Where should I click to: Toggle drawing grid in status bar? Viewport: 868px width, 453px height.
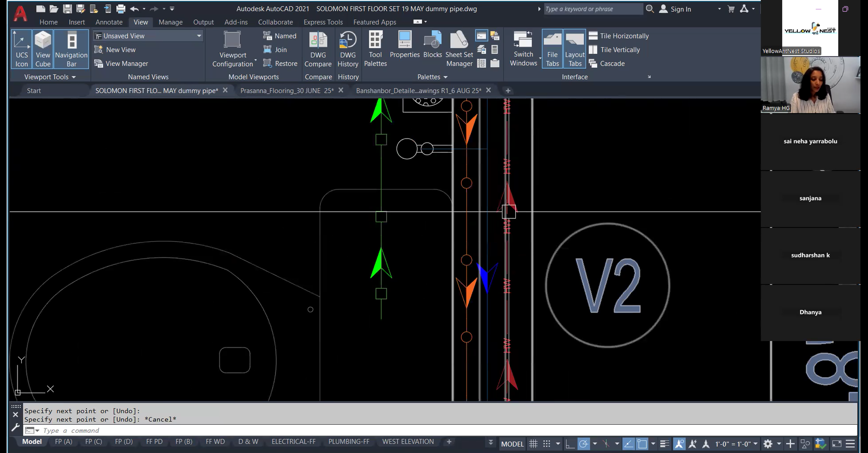click(x=533, y=444)
